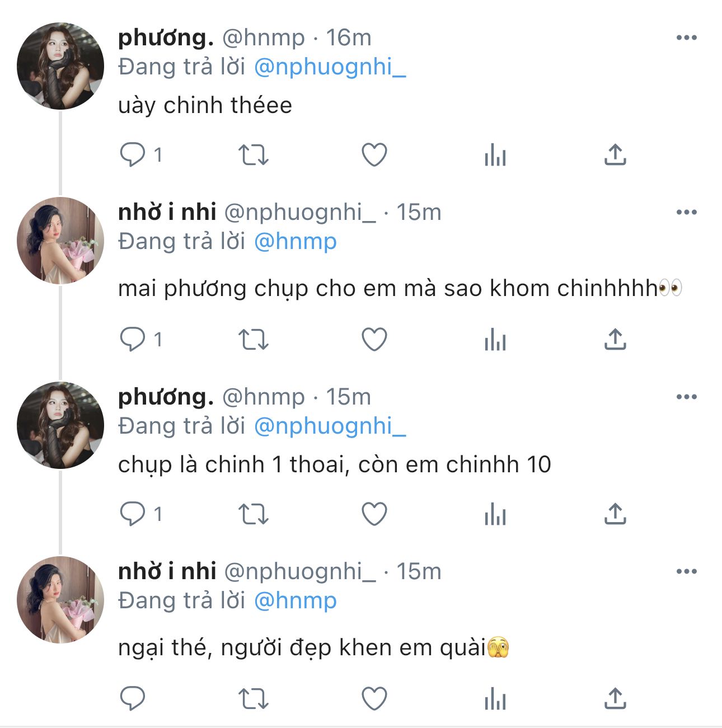View analytics of the "ngại thé" tweet
This screenshot has width=722, height=728.
(x=495, y=699)
